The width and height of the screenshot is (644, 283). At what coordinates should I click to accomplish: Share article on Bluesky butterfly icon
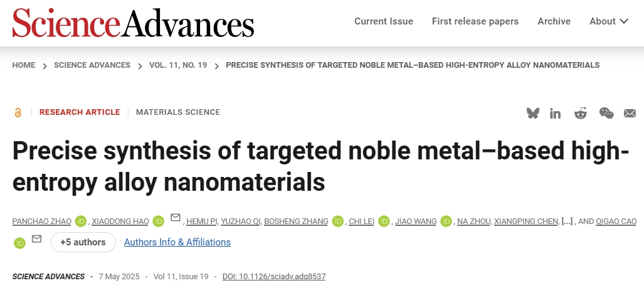coord(533,113)
